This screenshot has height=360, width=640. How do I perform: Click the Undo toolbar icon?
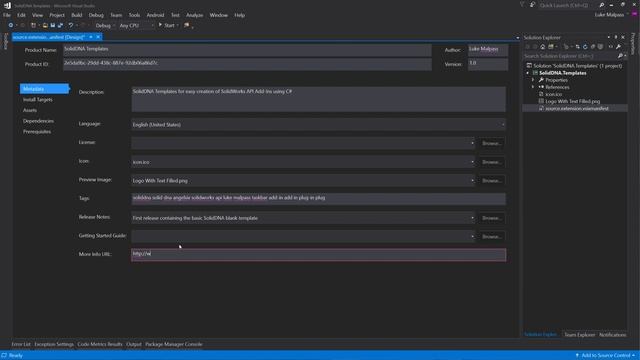[71, 25]
